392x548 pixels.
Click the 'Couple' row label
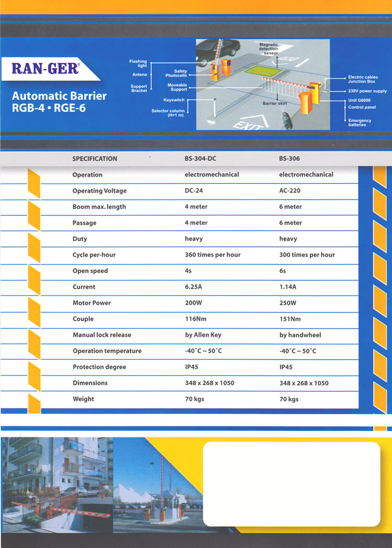83,319
